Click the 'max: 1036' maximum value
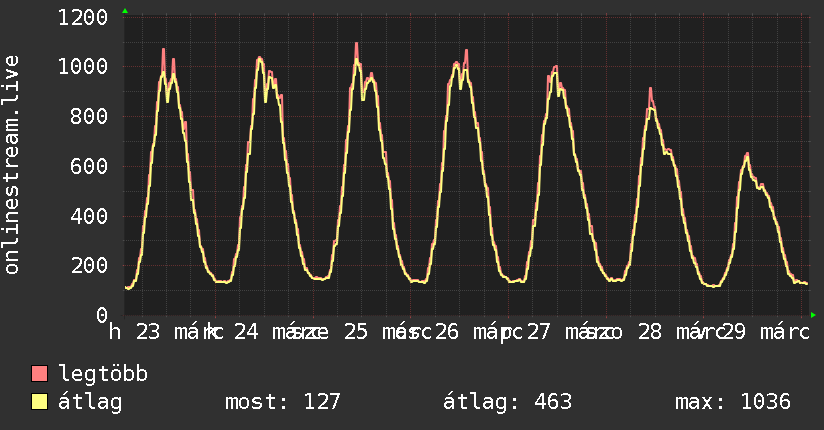This screenshot has height=430, width=824. click(733, 402)
